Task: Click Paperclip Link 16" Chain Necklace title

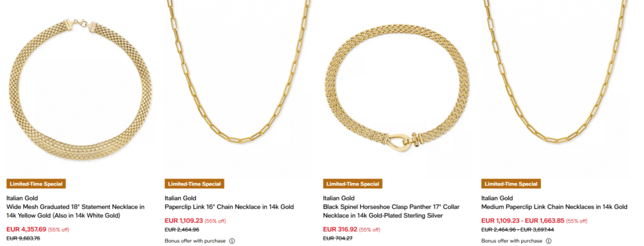Action: pyautogui.click(x=229, y=207)
